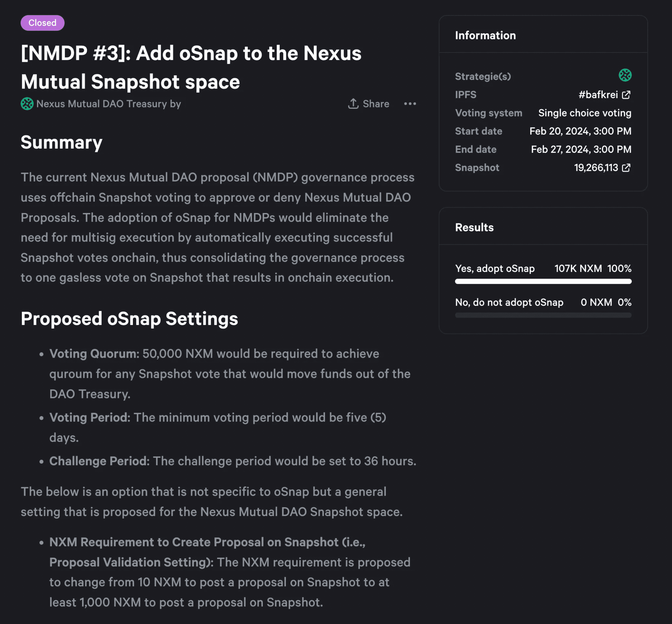The image size is (672, 624).
Task: Click the Results panel header
Action: tap(474, 227)
